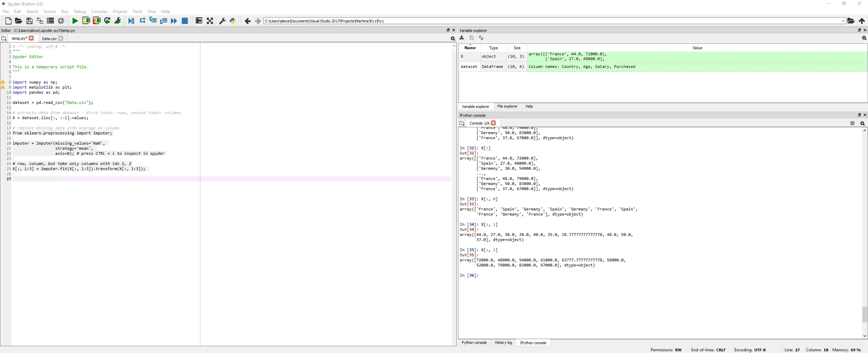
Task: Open file using the folder toolbar icon
Action: (x=19, y=21)
